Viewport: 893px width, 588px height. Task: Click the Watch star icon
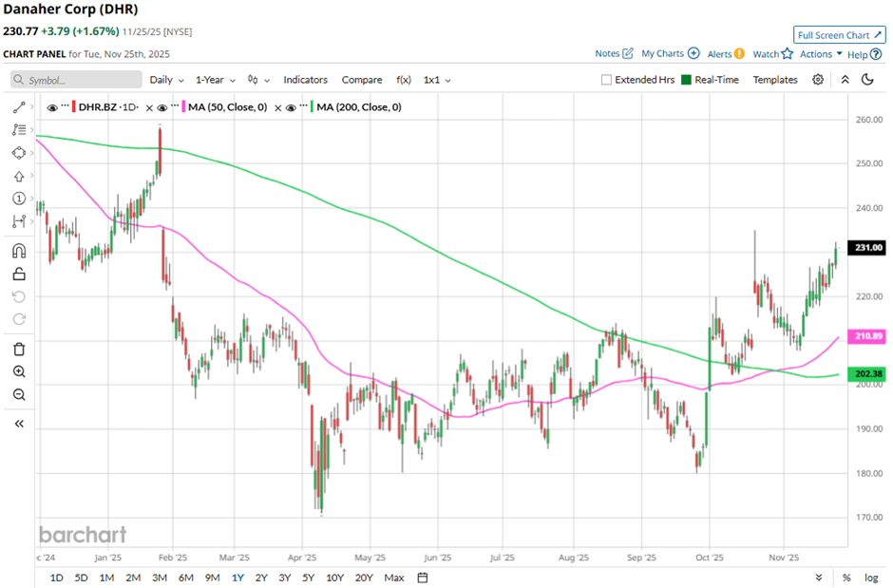click(787, 53)
